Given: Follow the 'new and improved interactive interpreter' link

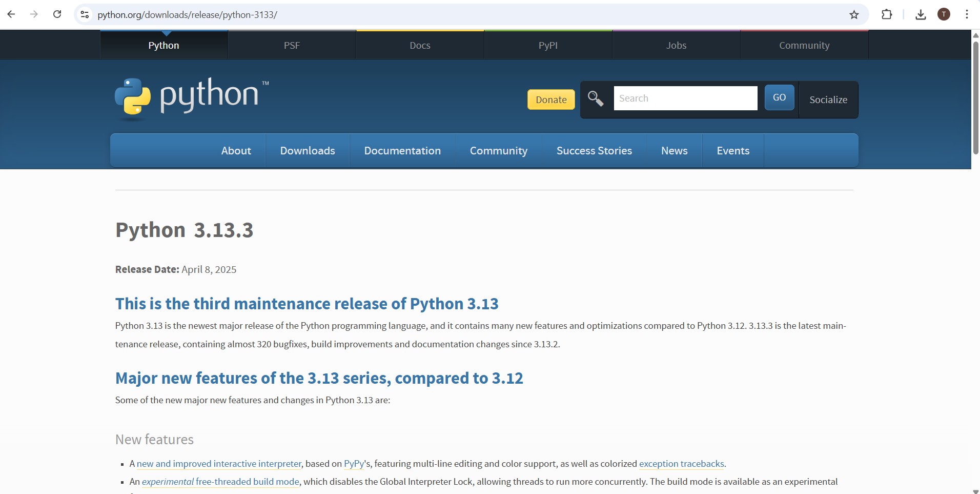Looking at the screenshot, I should point(219,464).
